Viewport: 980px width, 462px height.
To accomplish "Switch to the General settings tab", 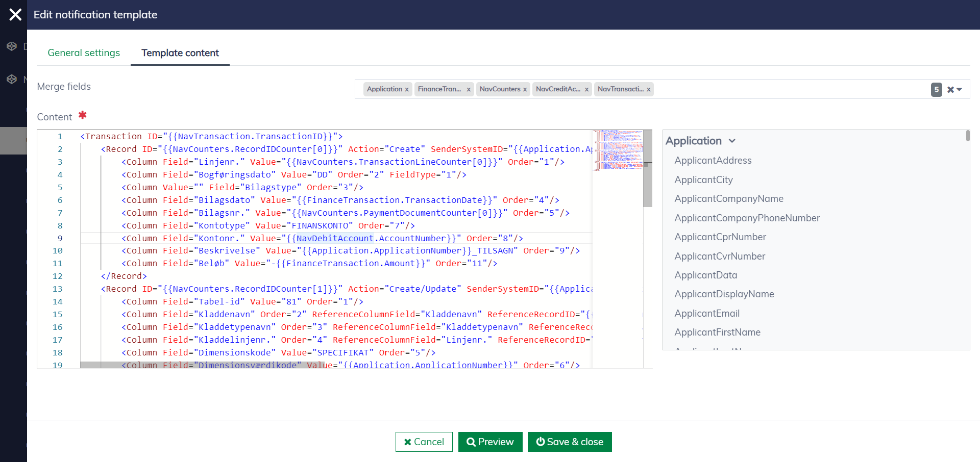I will tap(84, 53).
